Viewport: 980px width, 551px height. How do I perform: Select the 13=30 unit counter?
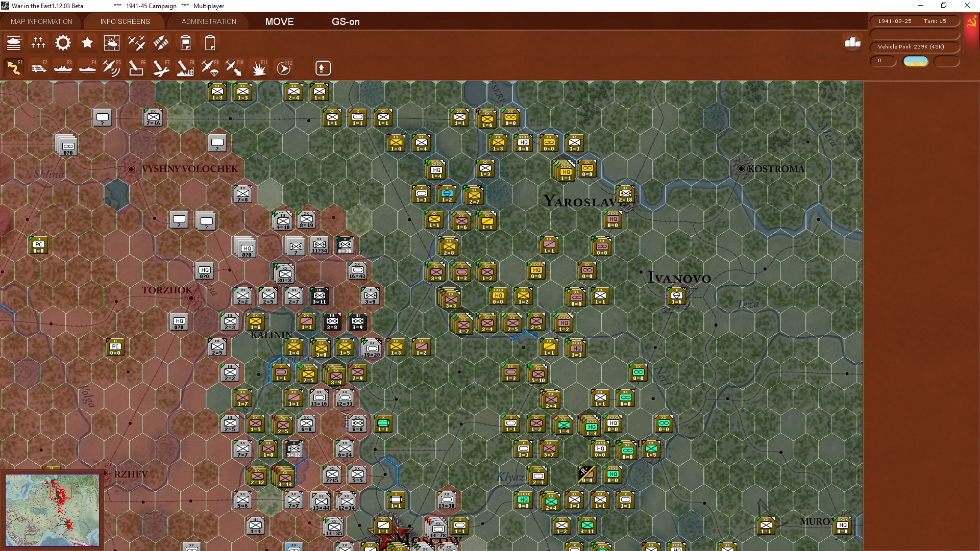(x=447, y=500)
